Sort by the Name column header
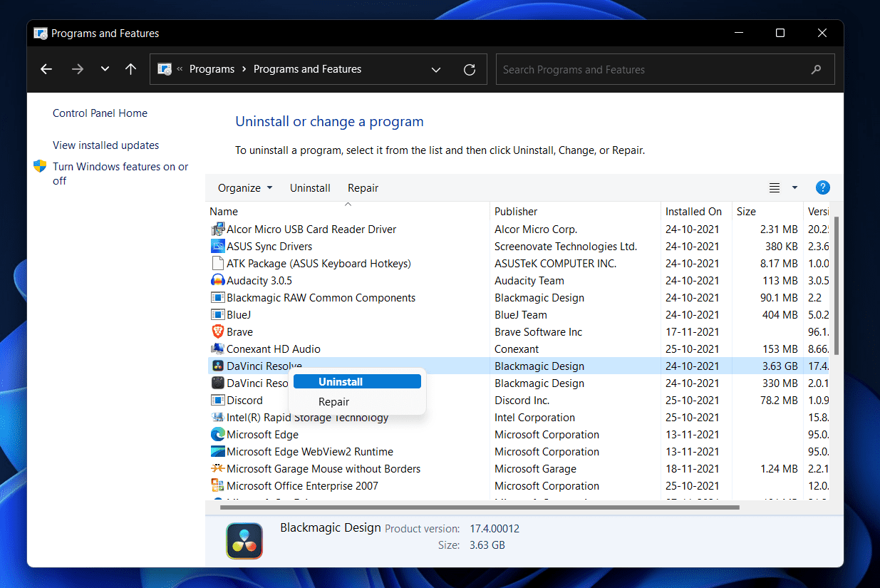This screenshot has height=588, width=880. point(348,212)
